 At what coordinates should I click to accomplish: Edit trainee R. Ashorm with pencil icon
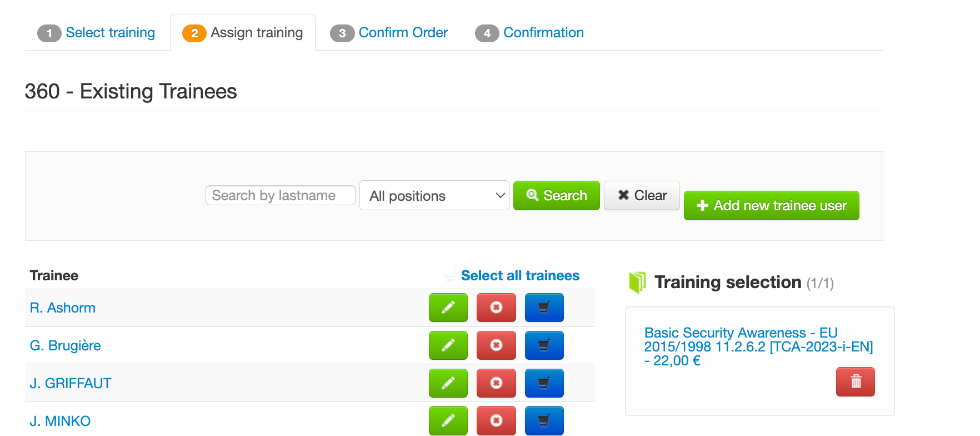448,308
